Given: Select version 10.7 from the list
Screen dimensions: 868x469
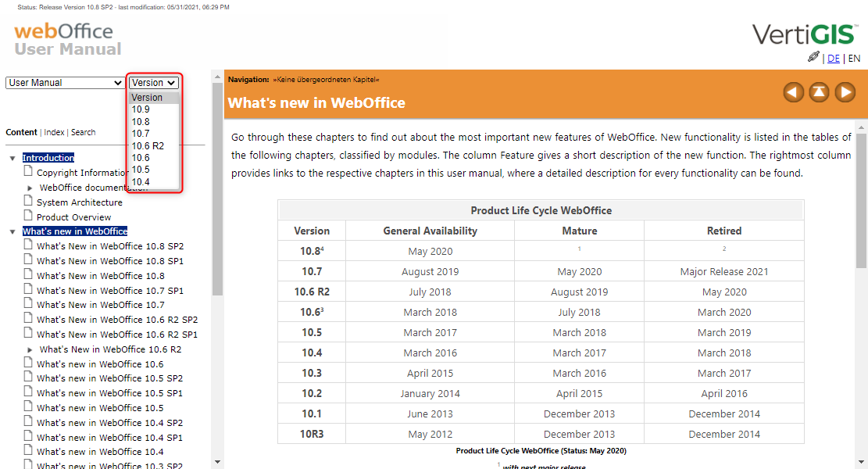Looking at the screenshot, I should (x=154, y=134).
